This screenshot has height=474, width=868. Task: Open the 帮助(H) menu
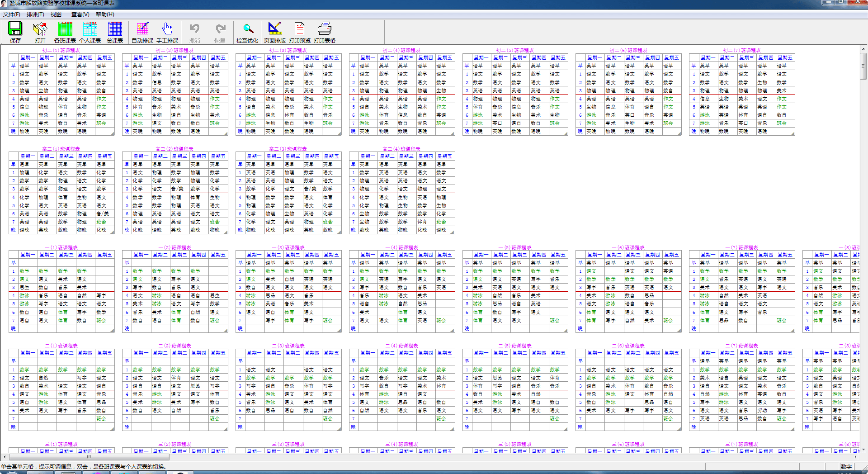105,14
